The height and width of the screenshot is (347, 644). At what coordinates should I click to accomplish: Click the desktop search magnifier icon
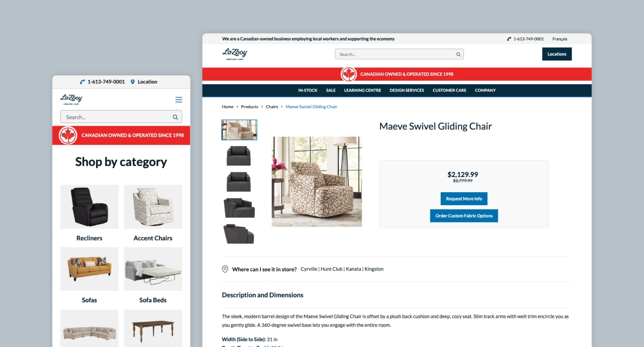(x=458, y=55)
